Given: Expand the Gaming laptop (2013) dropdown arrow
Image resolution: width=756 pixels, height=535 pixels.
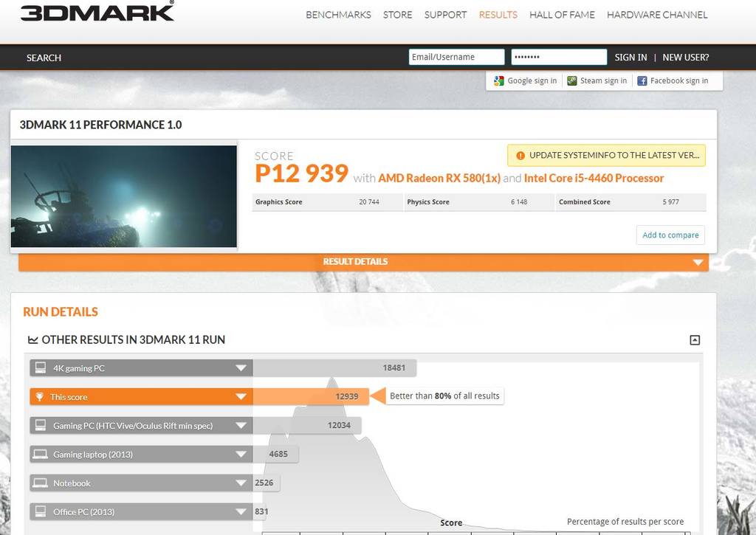Looking at the screenshot, I should pyautogui.click(x=241, y=454).
